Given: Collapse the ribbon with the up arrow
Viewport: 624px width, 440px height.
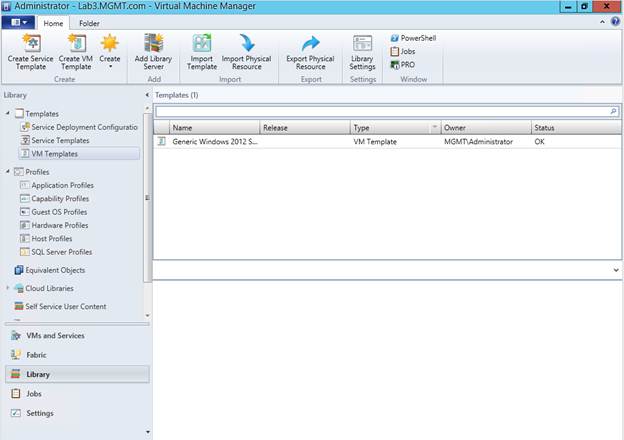Looking at the screenshot, I should click(602, 22).
